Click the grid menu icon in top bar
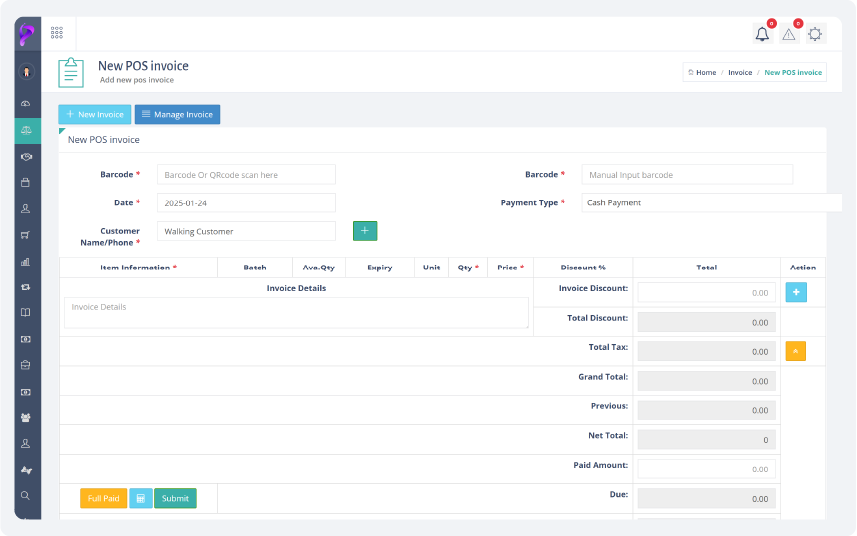The height and width of the screenshot is (536, 857). click(57, 32)
